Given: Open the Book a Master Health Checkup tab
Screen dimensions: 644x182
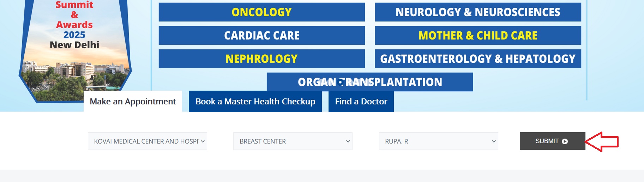Looking at the screenshot, I should [255, 102].
